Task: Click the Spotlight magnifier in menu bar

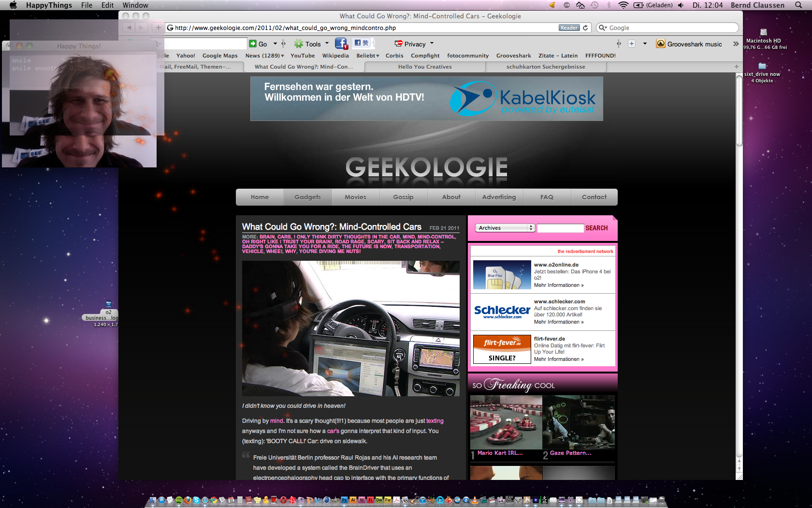Action: (798, 5)
